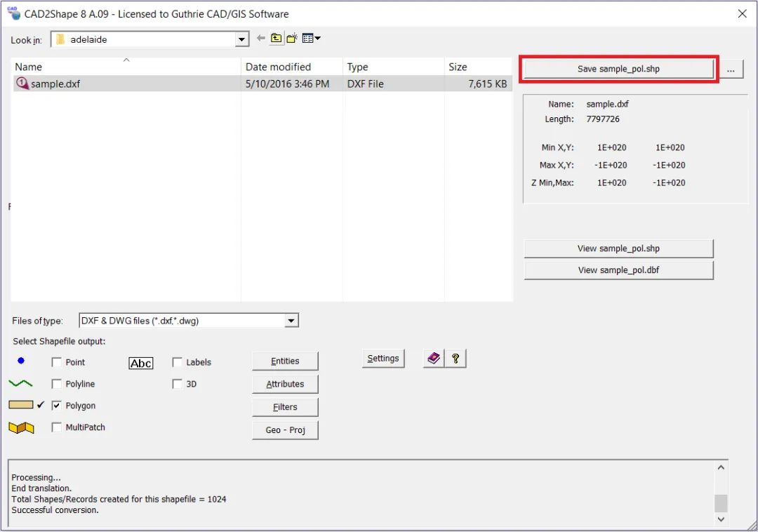The image size is (758, 532).
Task: Click the log scrollbar down arrow
Action: (721, 519)
